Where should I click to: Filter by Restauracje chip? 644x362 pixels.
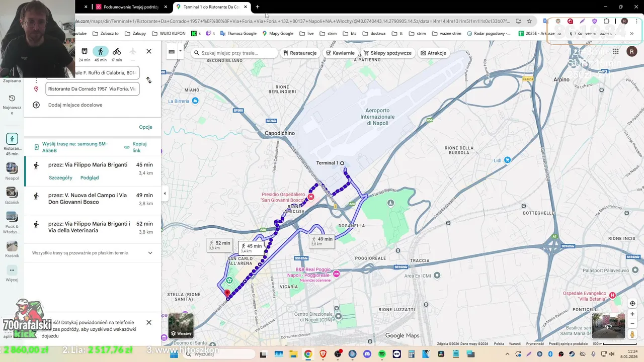[300, 53]
